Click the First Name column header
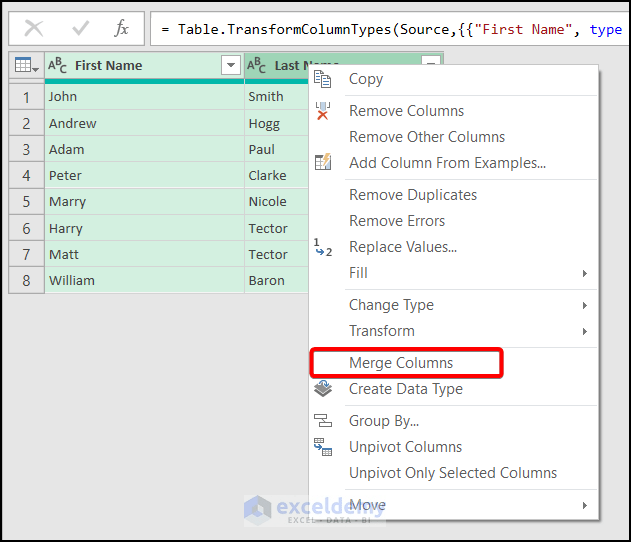631x542 pixels. click(144, 65)
